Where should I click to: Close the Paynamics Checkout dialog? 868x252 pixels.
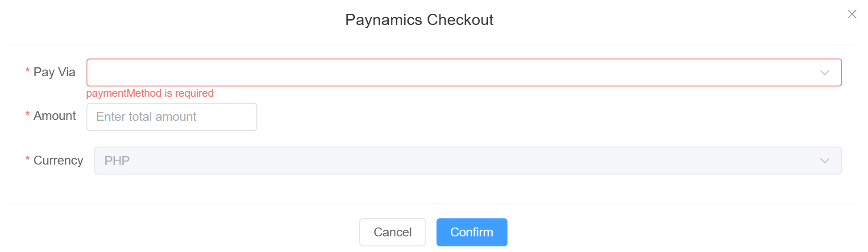click(852, 14)
